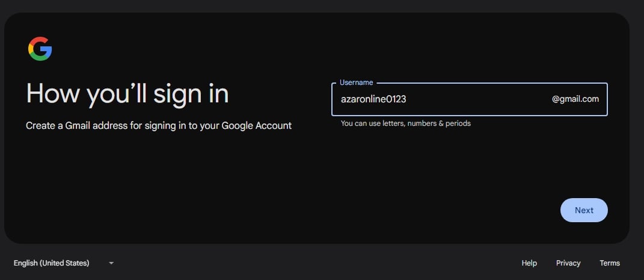Open the Help link
Image resolution: width=644 pixels, height=280 pixels.
[x=529, y=263]
